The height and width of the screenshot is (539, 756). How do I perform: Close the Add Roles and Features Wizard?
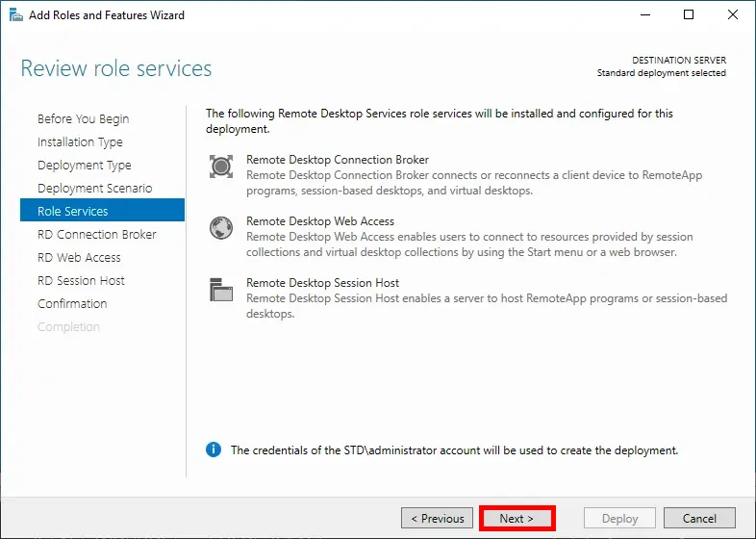click(x=731, y=15)
